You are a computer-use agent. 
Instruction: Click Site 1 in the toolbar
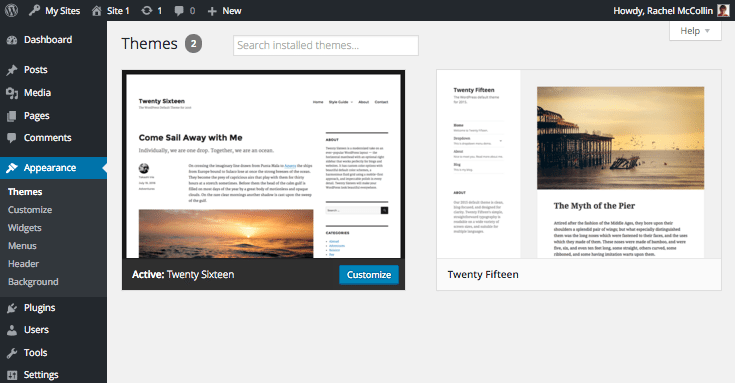click(118, 11)
